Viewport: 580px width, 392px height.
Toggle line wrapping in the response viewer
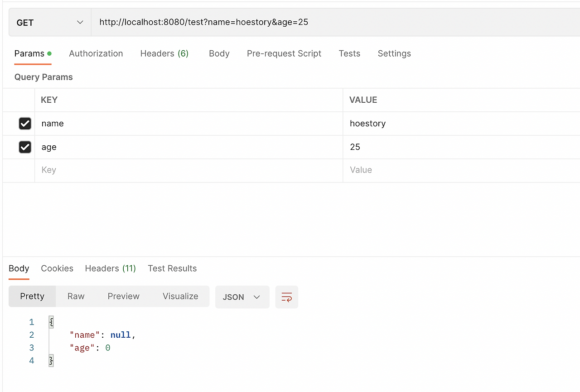click(287, 297)
